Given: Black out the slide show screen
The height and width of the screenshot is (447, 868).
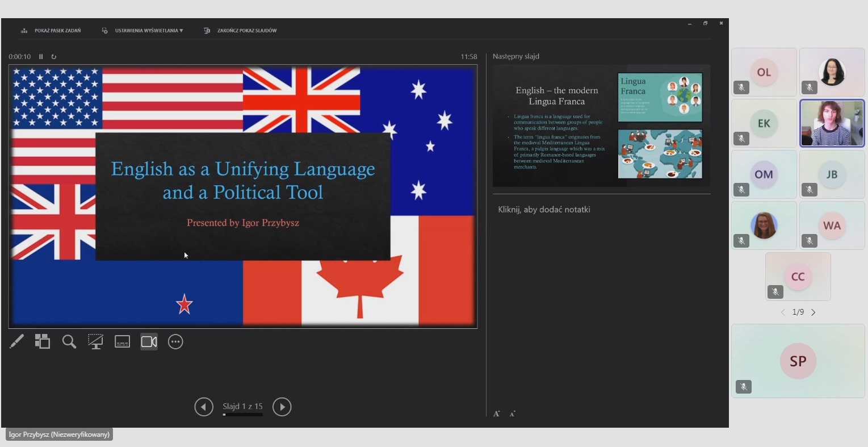Looking at the screenshot, I should (95, 341).
